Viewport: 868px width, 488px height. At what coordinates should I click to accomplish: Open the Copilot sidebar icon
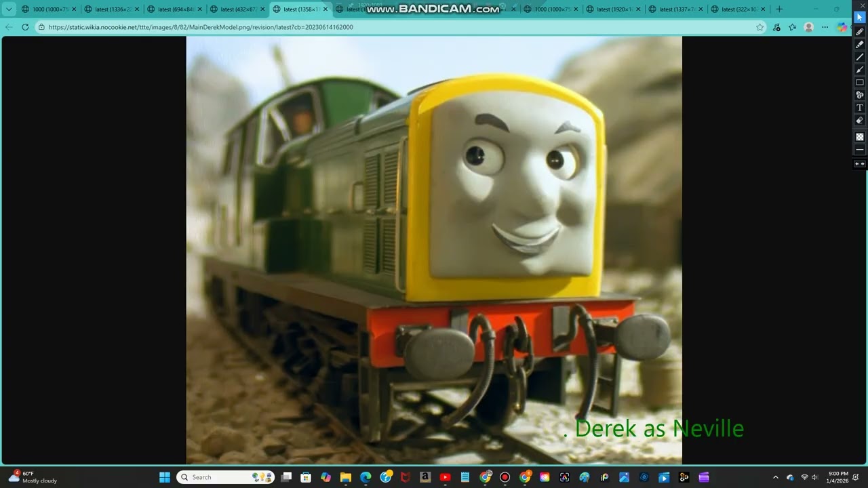842,27
